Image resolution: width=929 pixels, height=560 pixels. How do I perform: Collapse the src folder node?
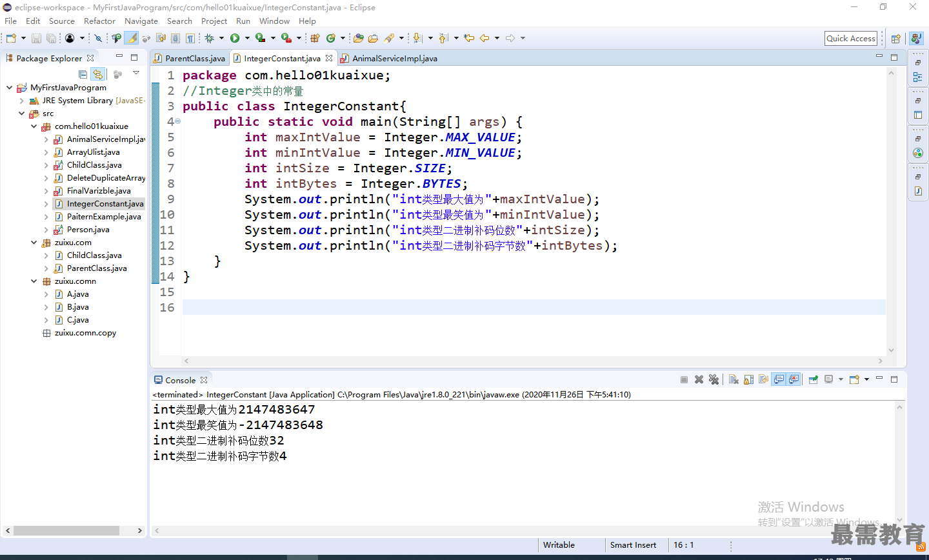(22, 114)
